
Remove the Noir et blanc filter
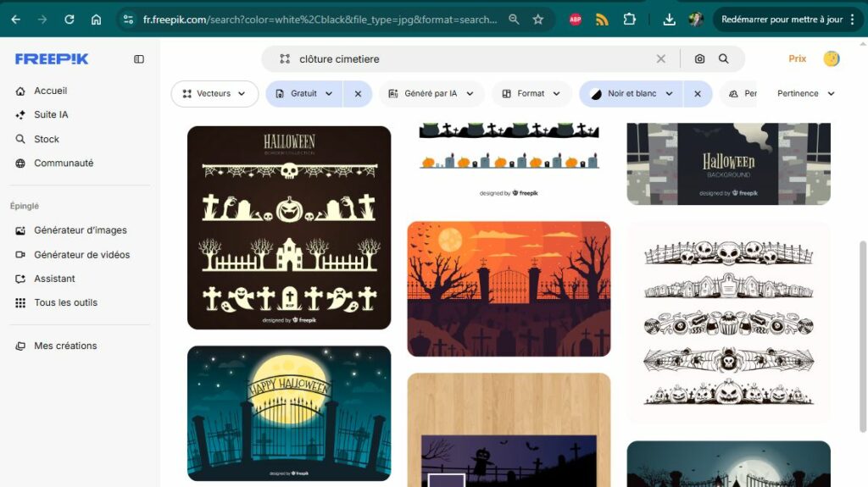click(x=698, y=94)
